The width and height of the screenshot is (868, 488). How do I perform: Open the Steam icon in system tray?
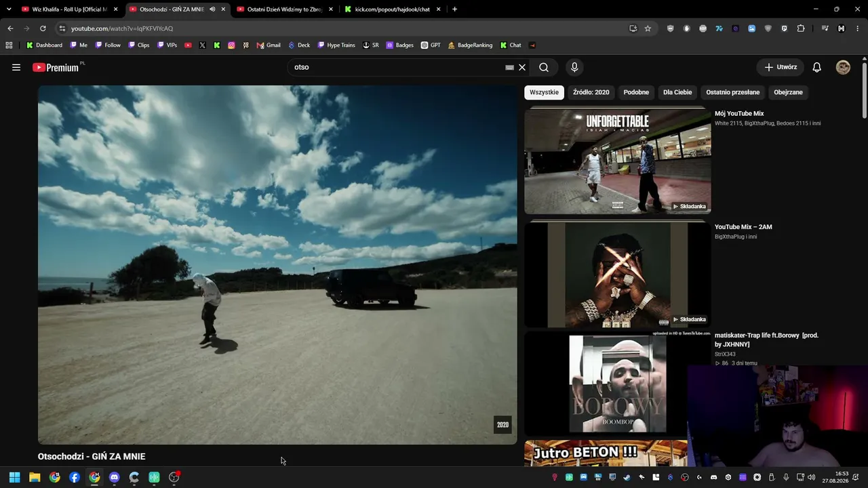[x=627, y=477]
